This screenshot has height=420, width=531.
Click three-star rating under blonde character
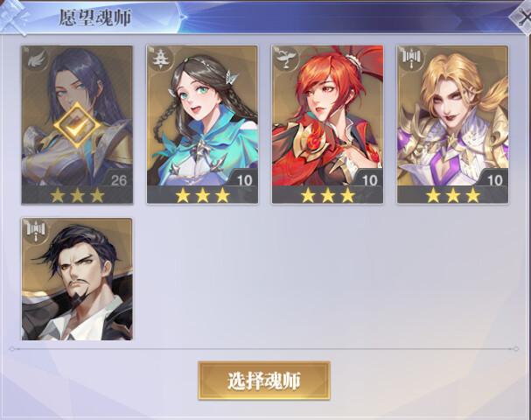pos(453,195)
